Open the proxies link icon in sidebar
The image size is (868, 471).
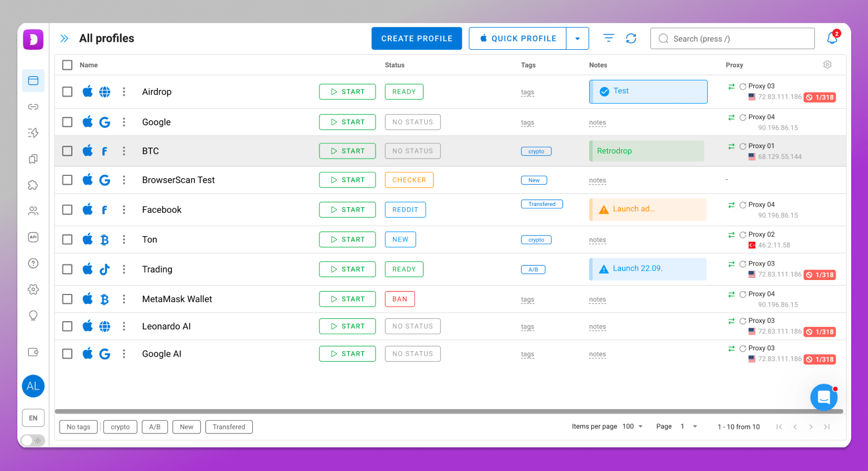[x=33, y=107]
